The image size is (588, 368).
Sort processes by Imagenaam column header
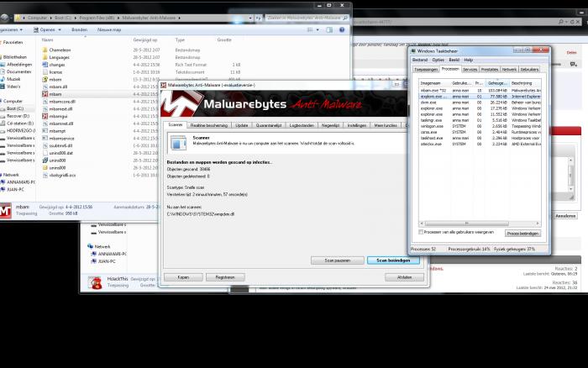click(434, 83)
